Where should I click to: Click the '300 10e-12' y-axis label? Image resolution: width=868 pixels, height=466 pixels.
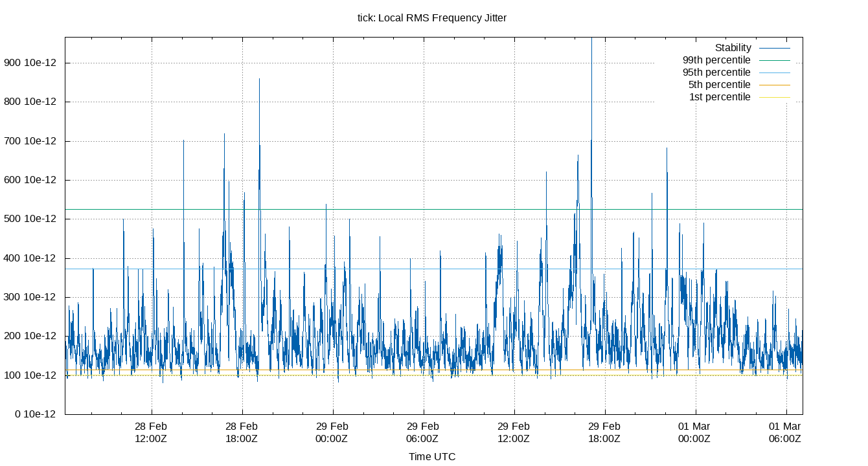pos(30,297)
